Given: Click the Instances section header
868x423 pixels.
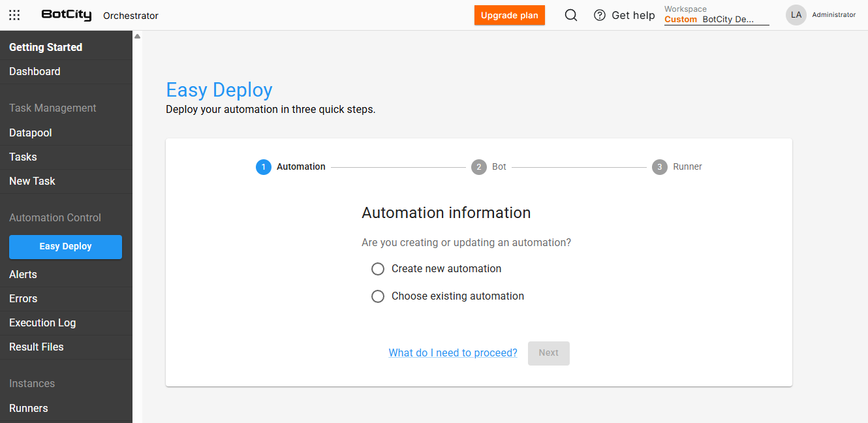Looking at the screenshot, I should (32, 384).
